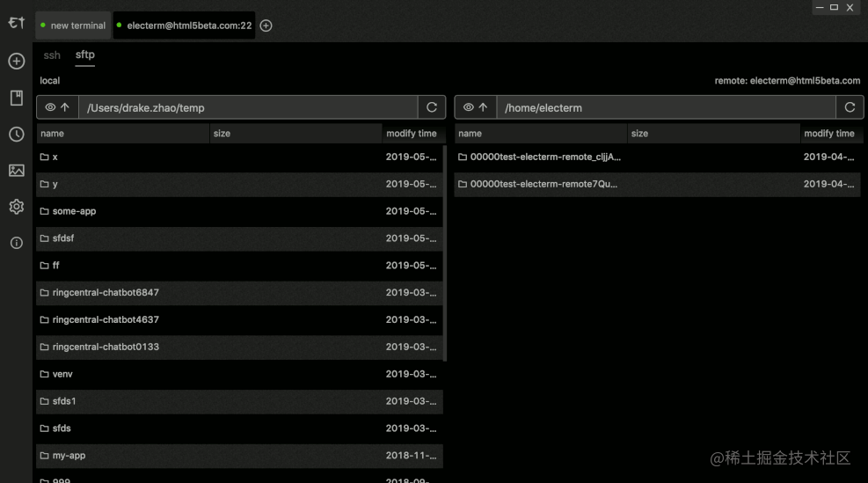Sort local files by modify time

pos(412,134)
